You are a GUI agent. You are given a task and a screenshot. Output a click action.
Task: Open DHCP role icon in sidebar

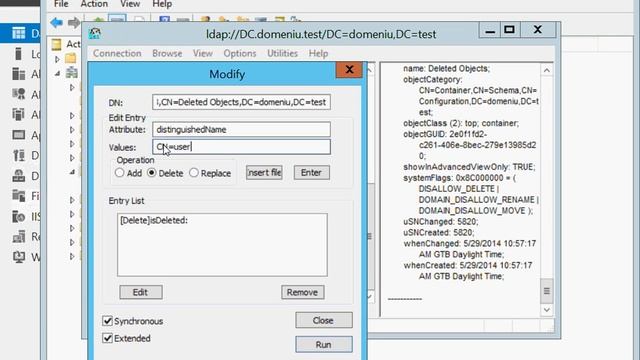pos(19,156)
